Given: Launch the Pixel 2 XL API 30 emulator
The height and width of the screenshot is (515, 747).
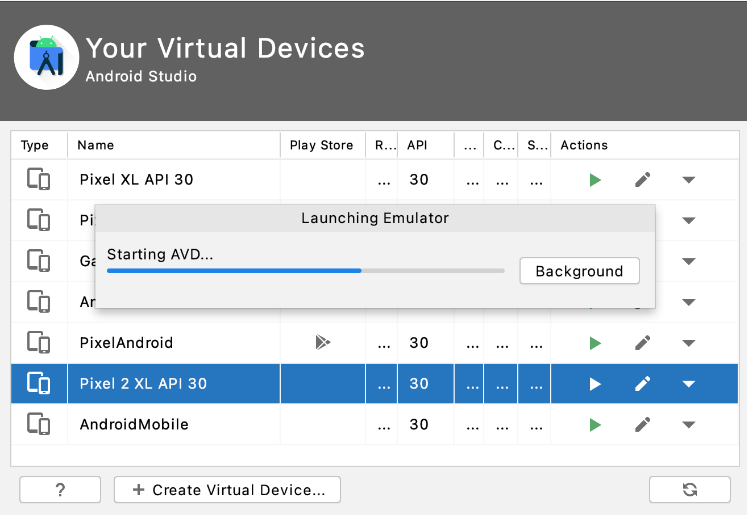Looking at the screenshot, I should [595, 384].
